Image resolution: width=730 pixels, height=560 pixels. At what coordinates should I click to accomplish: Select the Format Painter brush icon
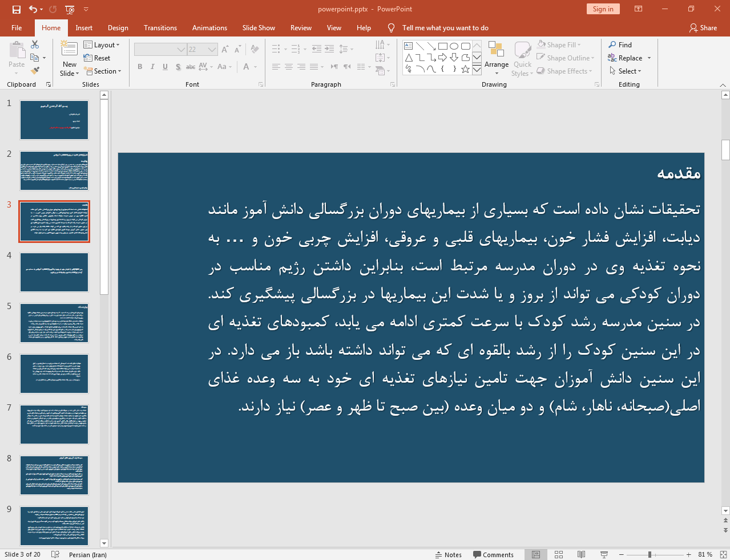pyautogui.click(x=35, y=71)
